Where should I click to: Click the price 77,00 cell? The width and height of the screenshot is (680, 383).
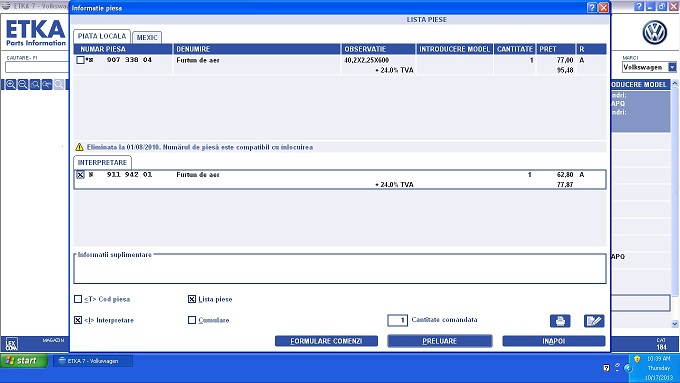[565, 60]
